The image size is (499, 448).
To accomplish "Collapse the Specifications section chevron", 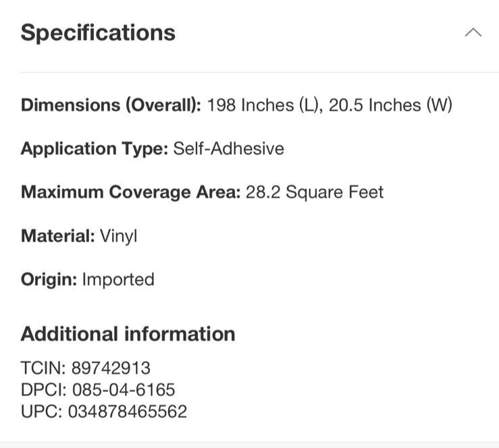I will tap(473, 32).
